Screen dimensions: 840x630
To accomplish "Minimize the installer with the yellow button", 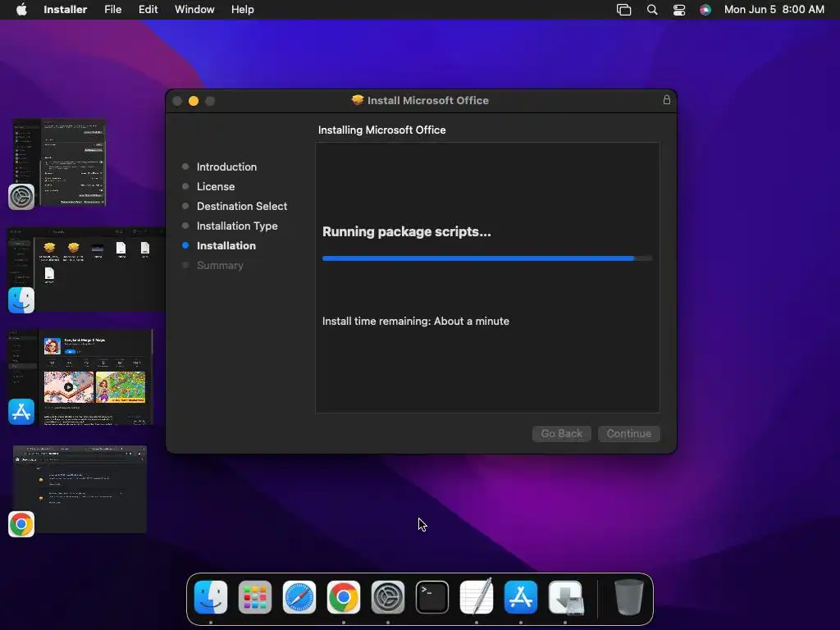I will click(194, 101).
